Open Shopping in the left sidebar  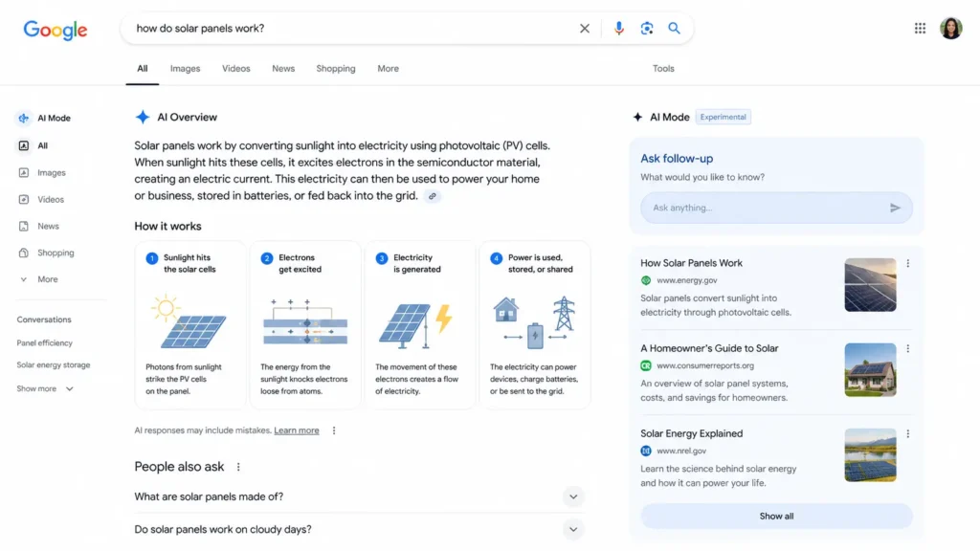click(x=46, y=253)
